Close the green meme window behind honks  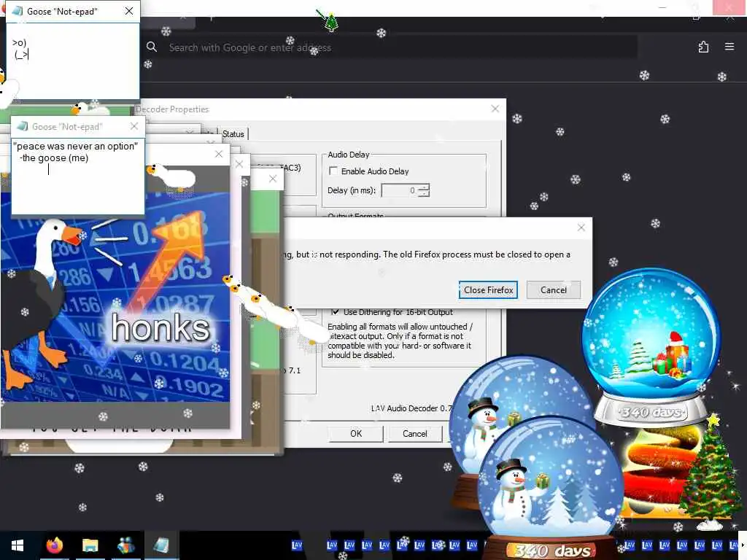point(273,179)
